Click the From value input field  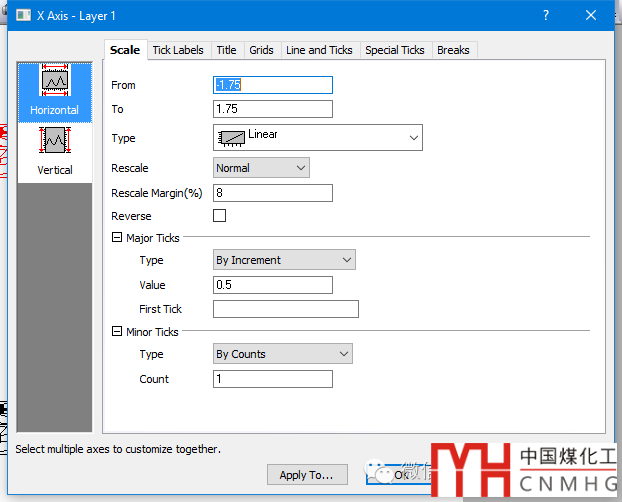(x=273, y=86)
